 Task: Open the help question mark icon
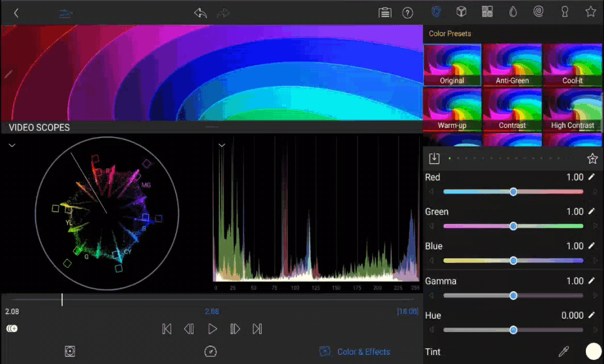pyautogui.click(x=408, y=13)
